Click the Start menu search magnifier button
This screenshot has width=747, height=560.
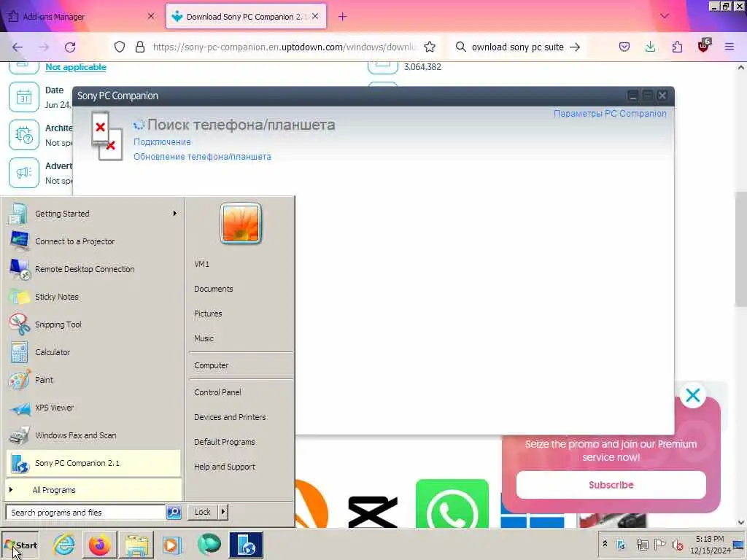coord(174,513)
